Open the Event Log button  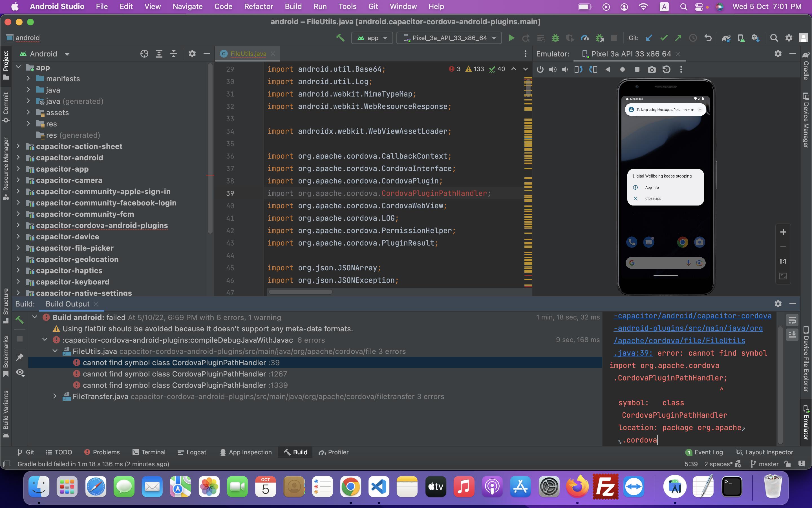[x=704, y=452]
